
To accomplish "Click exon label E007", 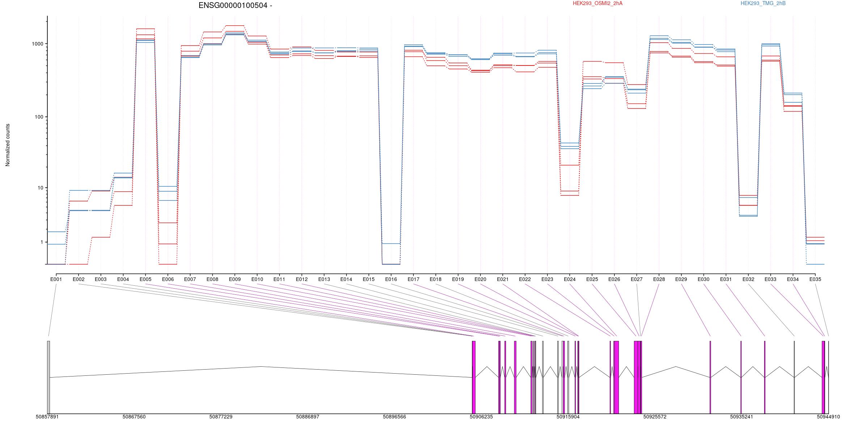I will coord(190,279).
